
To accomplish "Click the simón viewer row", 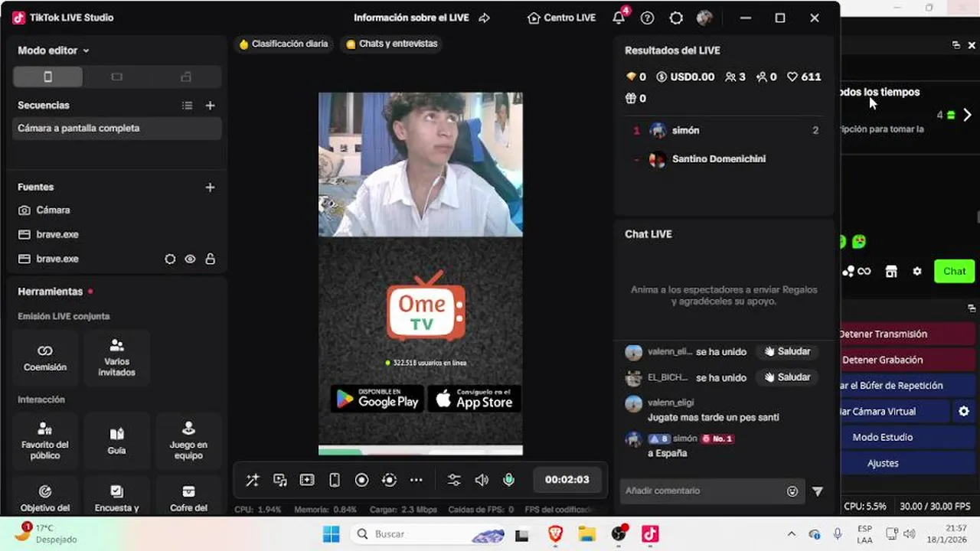I will [724, 131].
